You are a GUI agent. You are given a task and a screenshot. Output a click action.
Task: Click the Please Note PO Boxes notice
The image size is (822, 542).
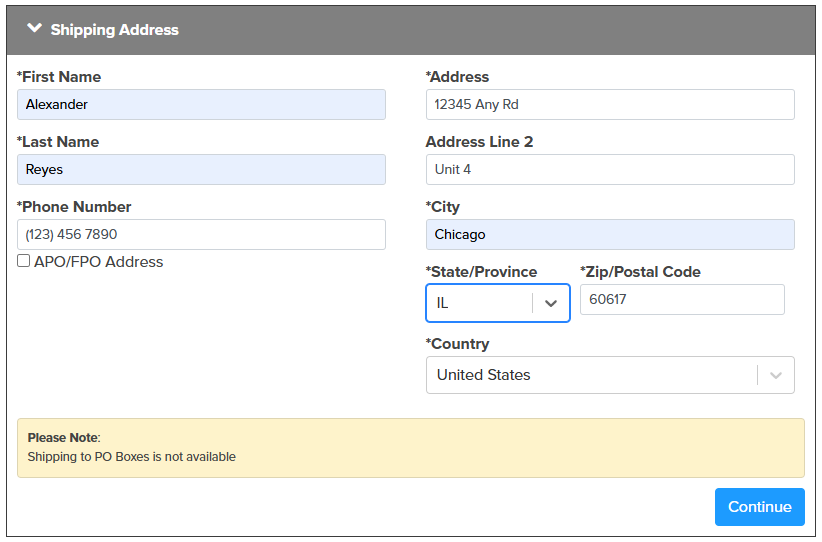[x=411, y=448]
